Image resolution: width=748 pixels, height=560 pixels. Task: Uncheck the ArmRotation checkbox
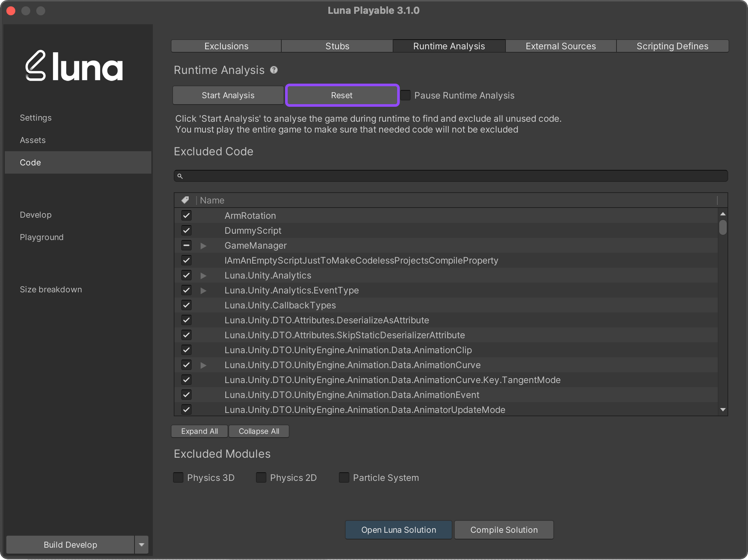click(186, 215)
